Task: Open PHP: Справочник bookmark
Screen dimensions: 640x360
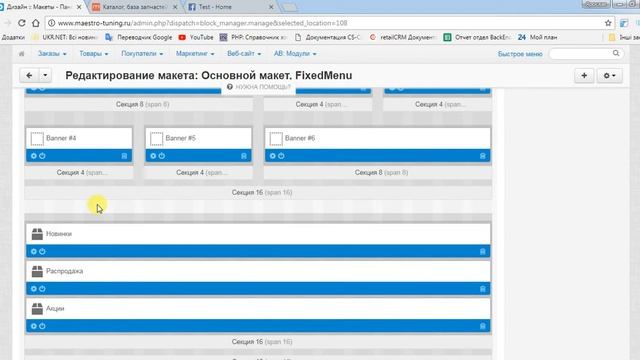Action: 253,37
